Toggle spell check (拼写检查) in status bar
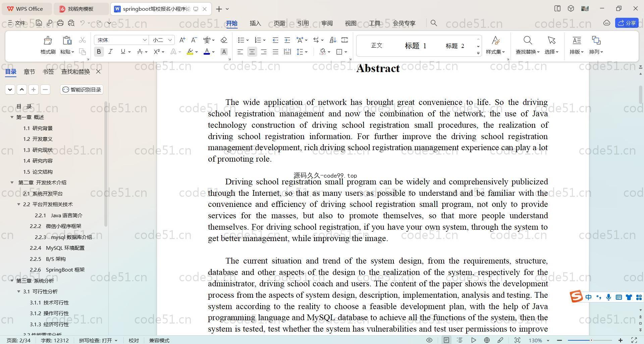 coord(98,340)
